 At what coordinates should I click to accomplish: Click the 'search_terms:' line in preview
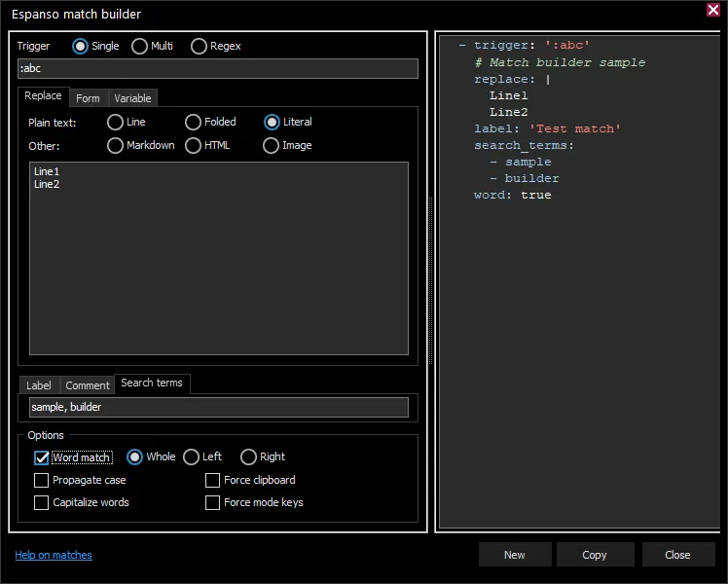524,145
